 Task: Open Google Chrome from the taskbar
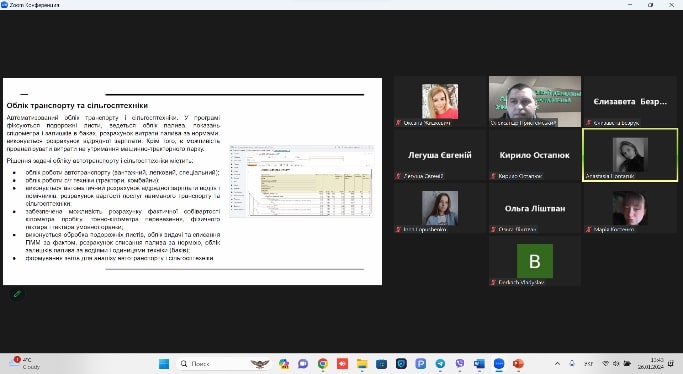[x=323, y=364]
